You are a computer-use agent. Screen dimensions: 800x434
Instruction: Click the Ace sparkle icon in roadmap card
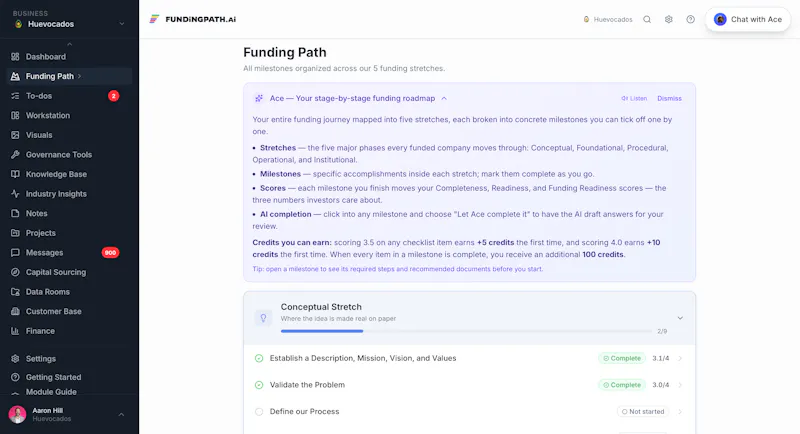click(259, 98)
